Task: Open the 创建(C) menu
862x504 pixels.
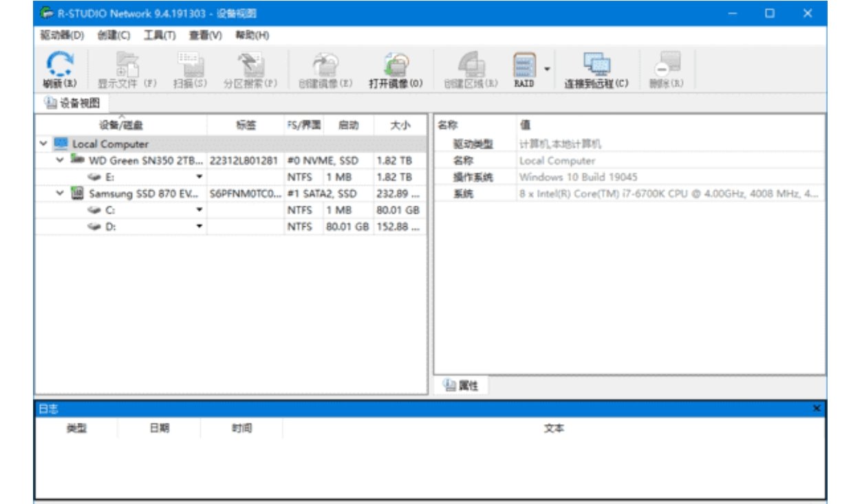Action: tap(114, 35)
